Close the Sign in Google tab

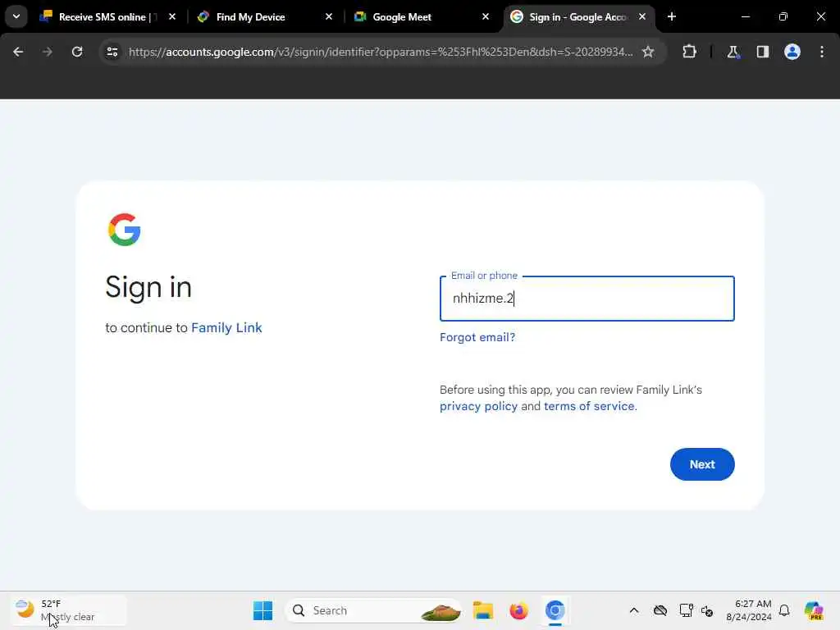click(x=642, y=16)
